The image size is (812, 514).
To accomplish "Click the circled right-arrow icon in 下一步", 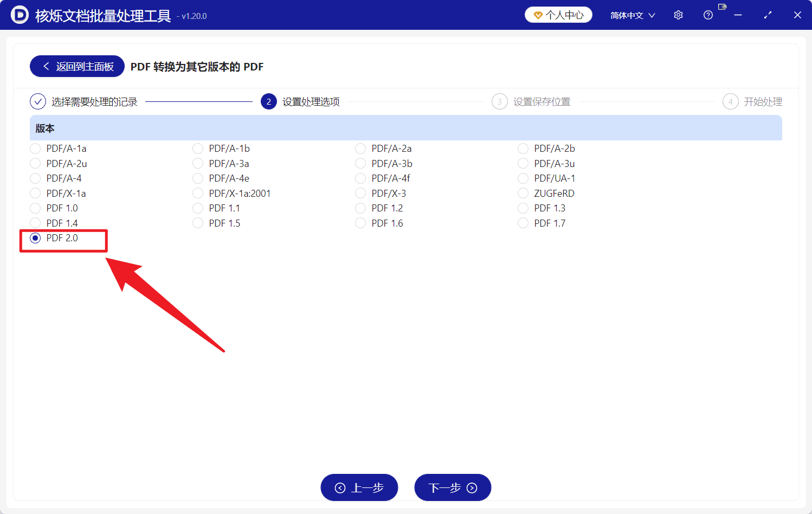I will point(471,487).
